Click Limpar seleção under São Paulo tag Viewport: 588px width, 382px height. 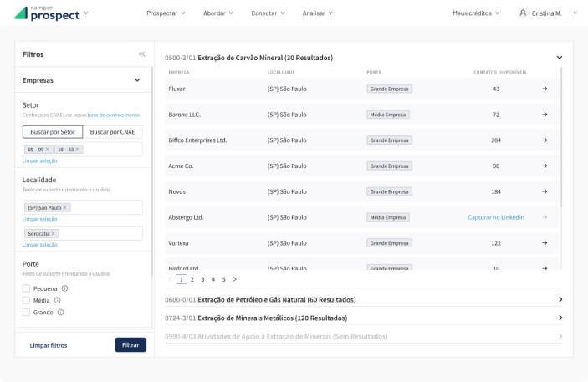[40, 219]
